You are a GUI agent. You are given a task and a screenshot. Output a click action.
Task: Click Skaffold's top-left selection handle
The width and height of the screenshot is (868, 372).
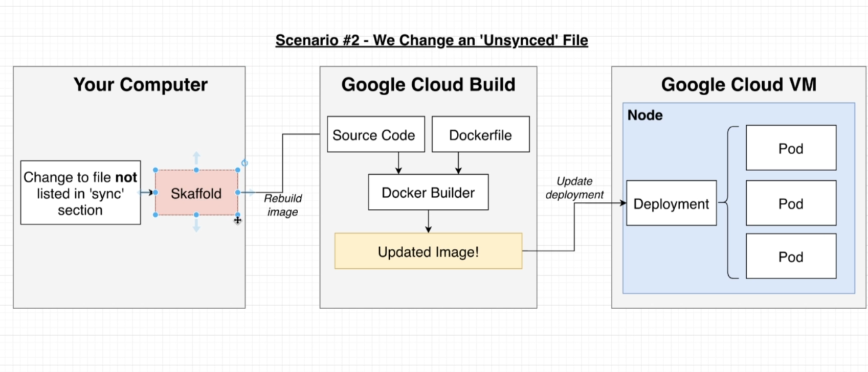pos(155,170)
